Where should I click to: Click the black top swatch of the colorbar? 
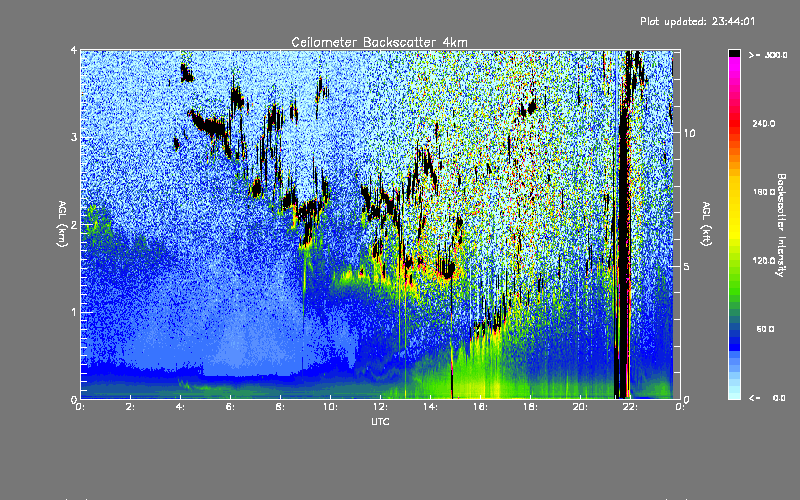[x=734, y=53]
